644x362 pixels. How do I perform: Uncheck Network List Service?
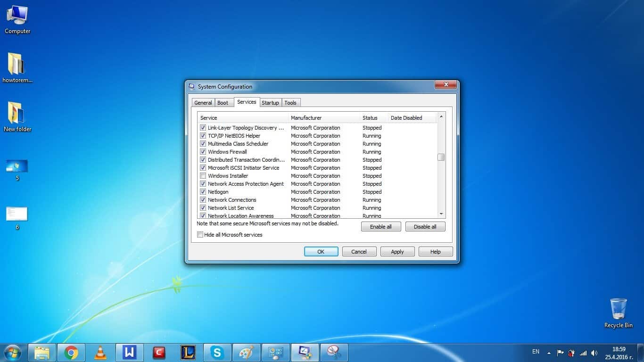(x=203, y=208)
